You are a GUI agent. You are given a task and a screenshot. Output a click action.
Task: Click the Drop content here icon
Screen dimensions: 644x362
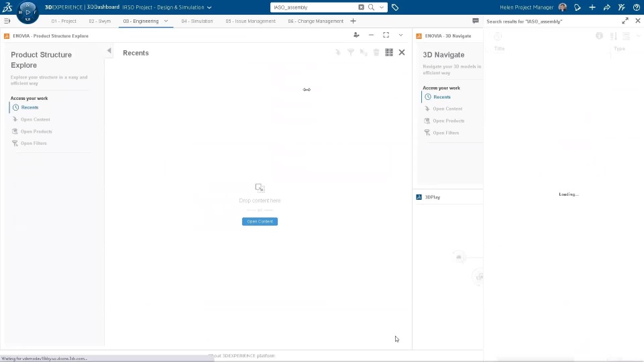click(260, 188)
